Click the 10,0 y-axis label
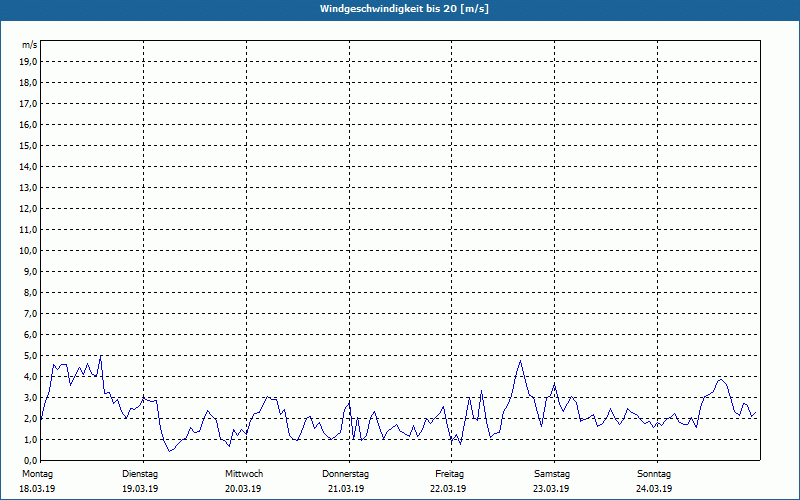 click(x=28, y=251)
